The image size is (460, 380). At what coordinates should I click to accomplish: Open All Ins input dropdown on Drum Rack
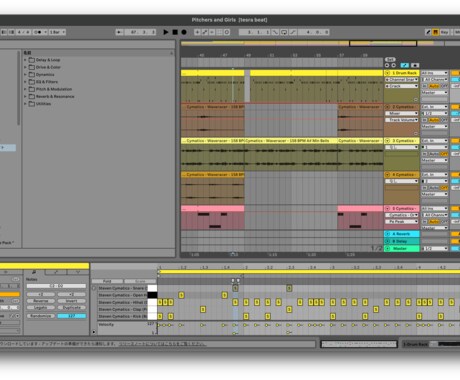[434, 73]
